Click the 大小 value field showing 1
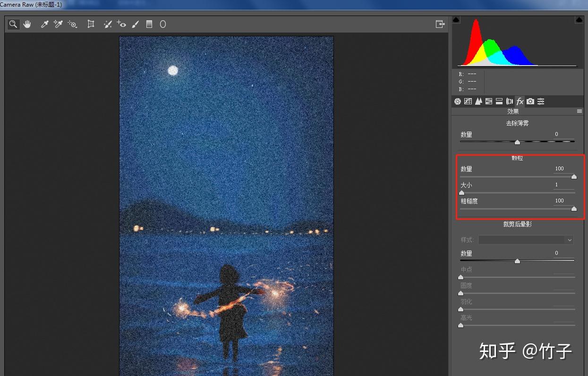This screenshot has height=376, width=588. [x=564, y=185]
